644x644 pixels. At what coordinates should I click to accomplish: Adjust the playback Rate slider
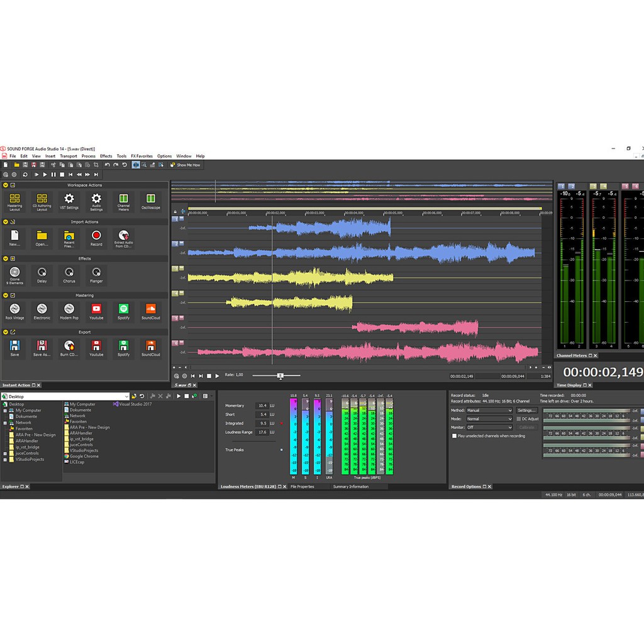[280, 375]
